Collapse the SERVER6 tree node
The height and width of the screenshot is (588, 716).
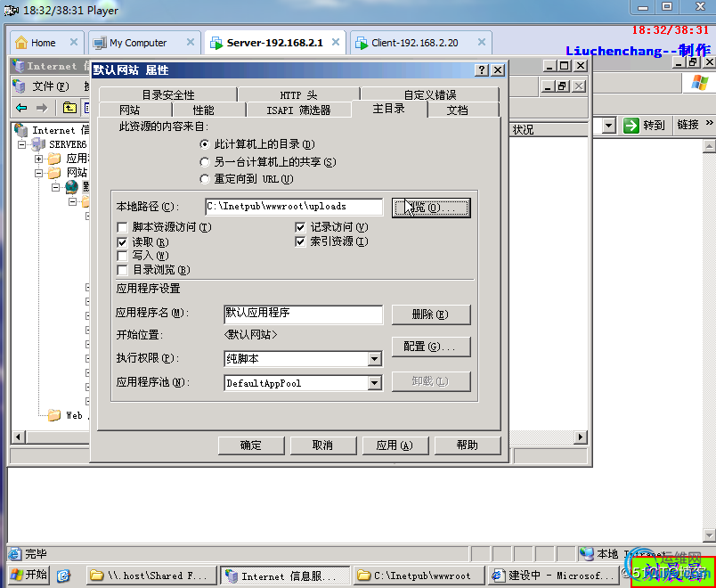pos(21,145)
